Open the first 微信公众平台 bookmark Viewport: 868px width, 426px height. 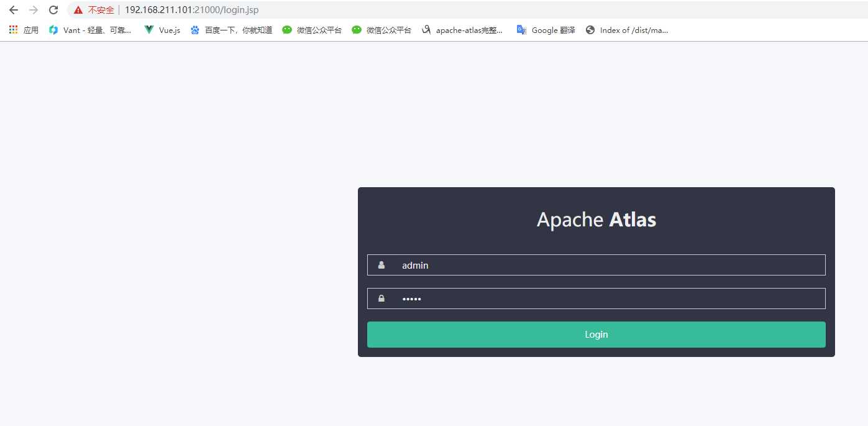(x=312, y=30)
